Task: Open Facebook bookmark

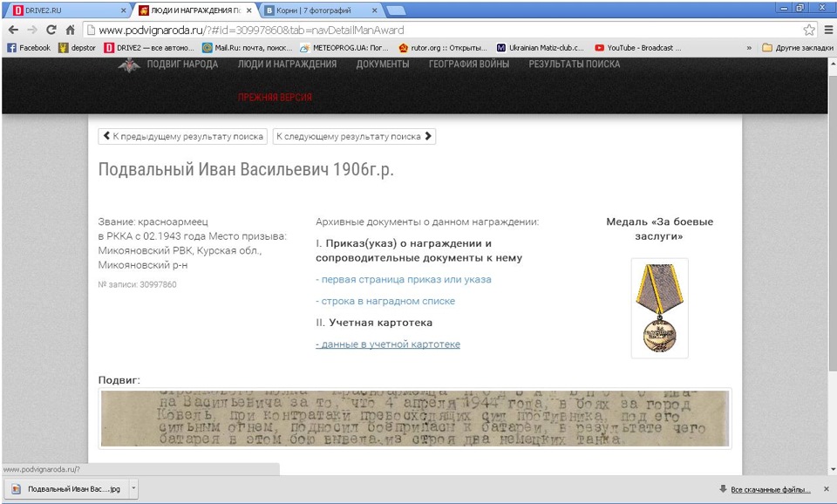Action: pyautogui.click(x=29, y=47)
